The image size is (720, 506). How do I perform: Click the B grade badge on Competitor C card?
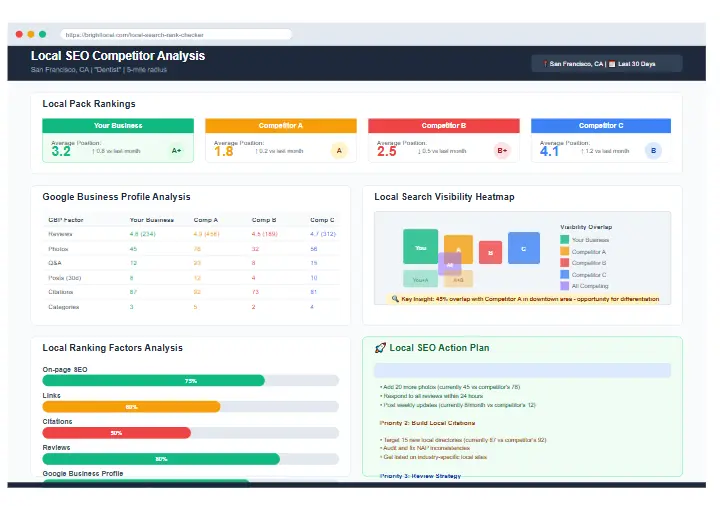click(653, 151)
